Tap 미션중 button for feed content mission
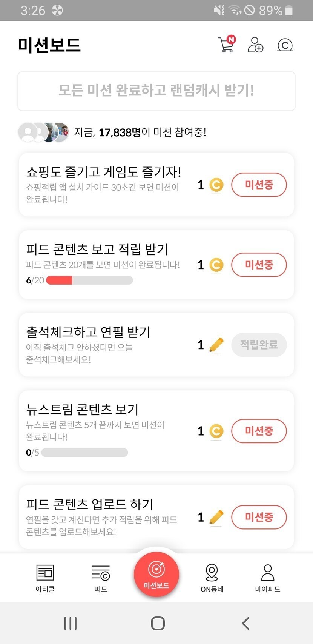 259,265
